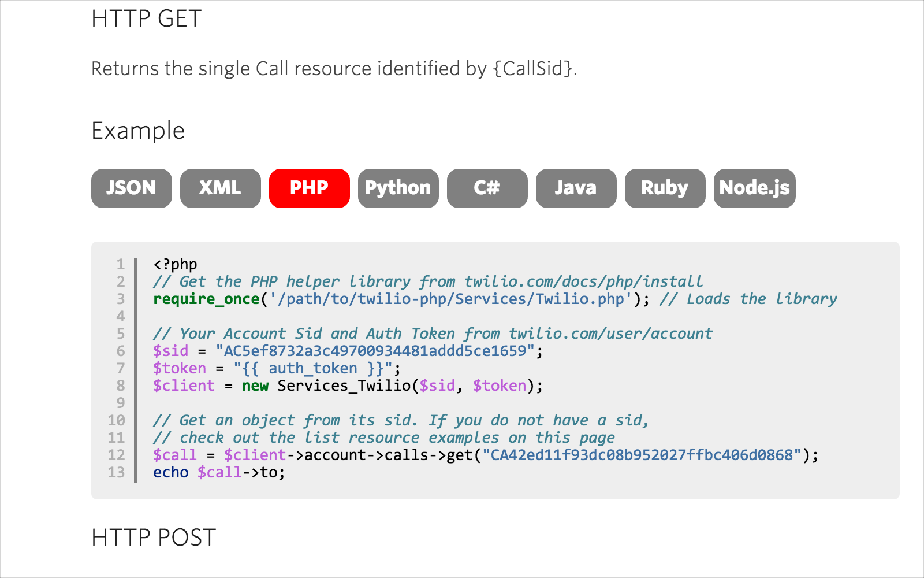Open the C# code example tab
Image resolution: width=924 pixels, height=578 pixels.
[487, 188]
